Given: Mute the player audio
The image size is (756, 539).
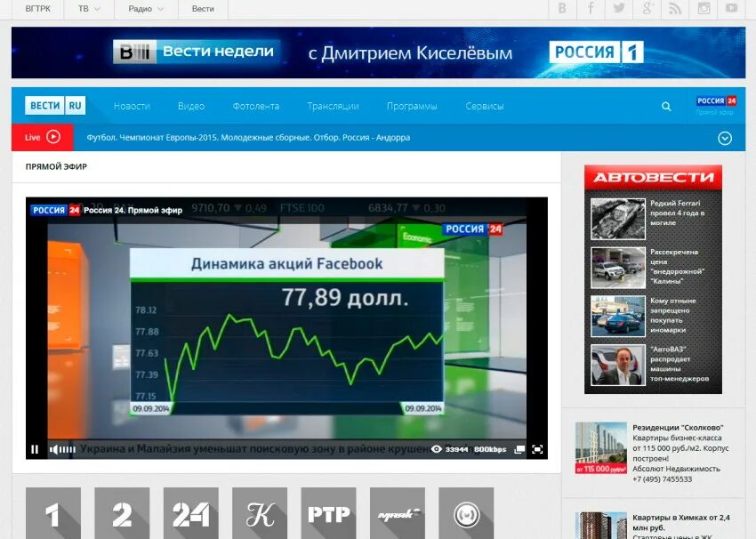Looking at the screenshot, I should [x=53, y=449].
